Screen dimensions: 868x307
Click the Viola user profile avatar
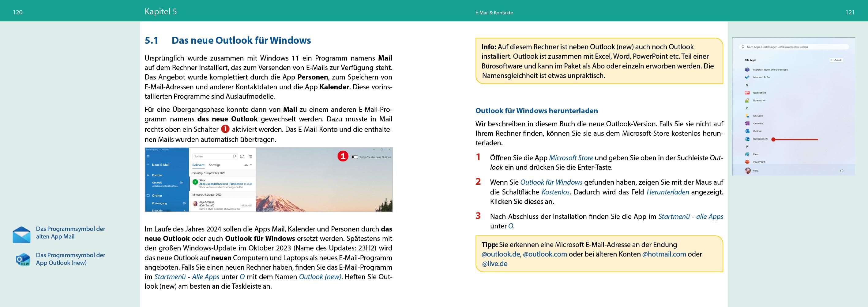(747, 171)
